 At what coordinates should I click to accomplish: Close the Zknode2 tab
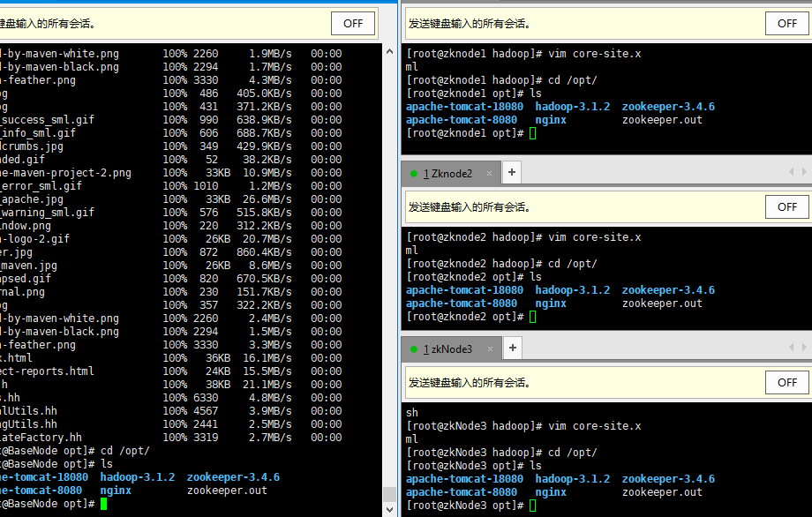click(x=489, y=174)
